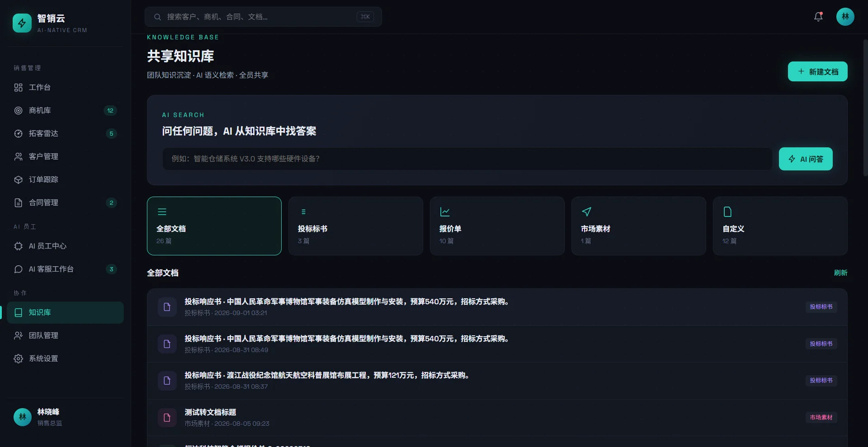Image resolution: width=868 pixels, height=447 pixels.
Task: Click the 投标标书 card icon
Action: (303, 212)
